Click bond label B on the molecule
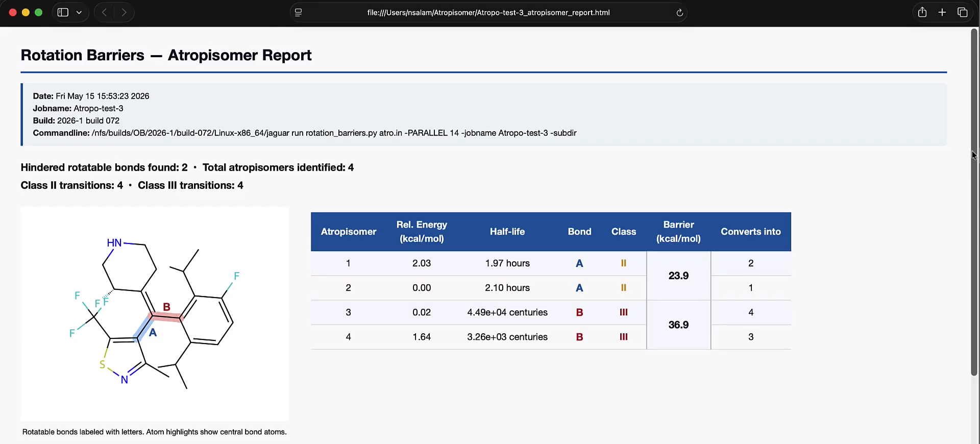The image size is (980, 444). [x=166, y=307]
